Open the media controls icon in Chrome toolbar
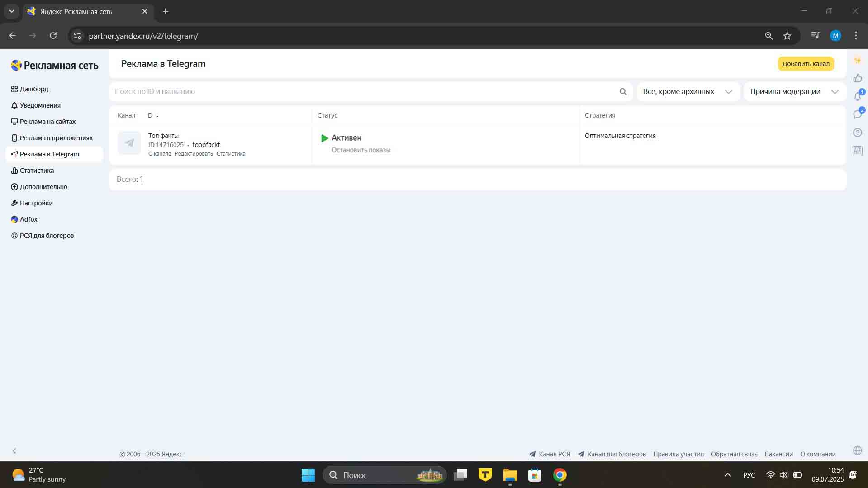This screenshot has width=868, height=488. (816, 35)
